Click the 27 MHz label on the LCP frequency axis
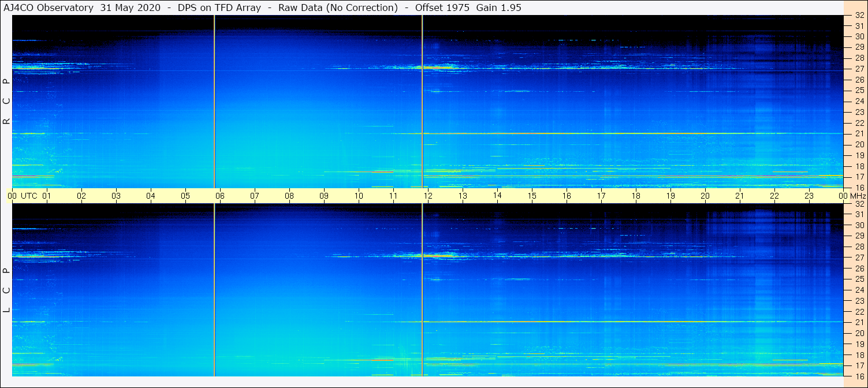 (x=859, y=258)
